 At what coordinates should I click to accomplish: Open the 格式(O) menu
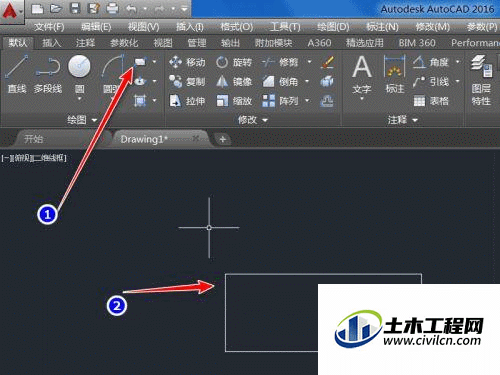[x=237, y=27]
